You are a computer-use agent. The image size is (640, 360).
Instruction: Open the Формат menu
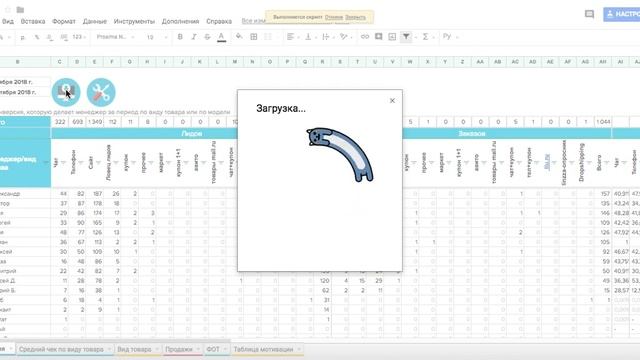[64, 21]
